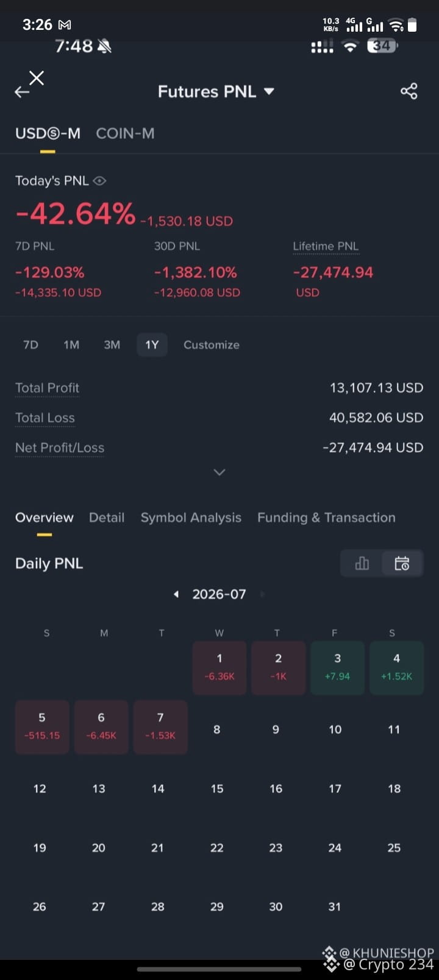The image size is (439, 980).
Task: Open the Detail tab
Action: tap(107, 517)
